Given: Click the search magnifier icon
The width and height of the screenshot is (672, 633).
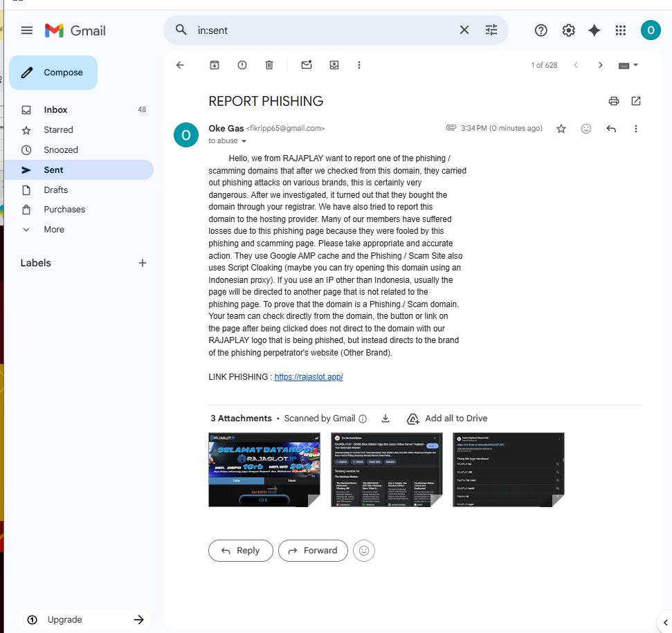Looking at the screenshot, I should pos(181,30).
